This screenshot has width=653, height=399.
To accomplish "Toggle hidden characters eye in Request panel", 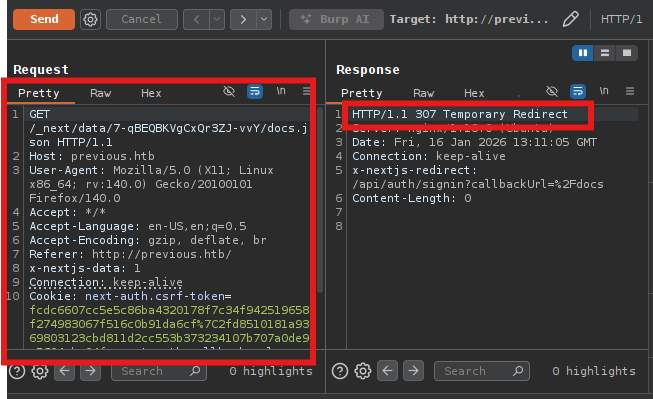I will tap(229, 91).
